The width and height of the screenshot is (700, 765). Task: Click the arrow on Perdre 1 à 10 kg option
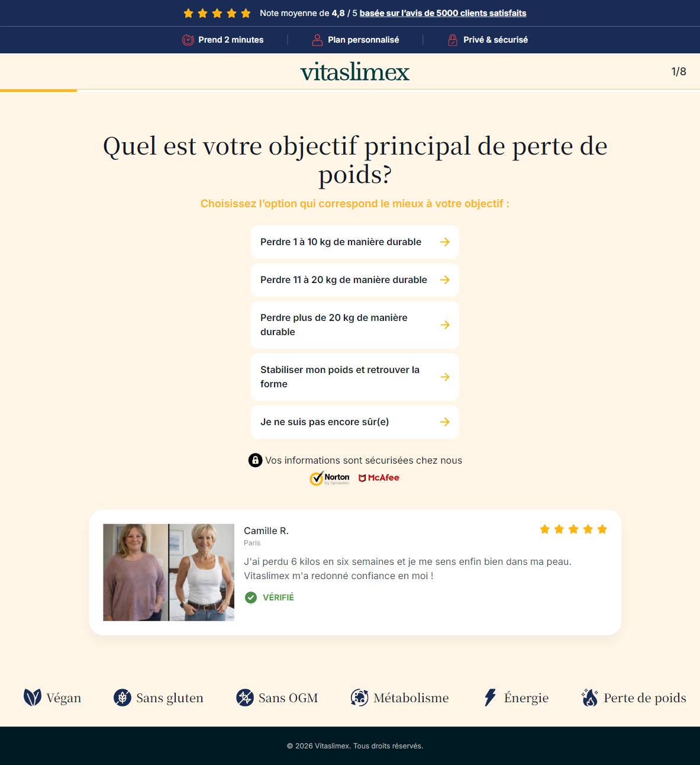pyautogui.click(x=445, y=242)
